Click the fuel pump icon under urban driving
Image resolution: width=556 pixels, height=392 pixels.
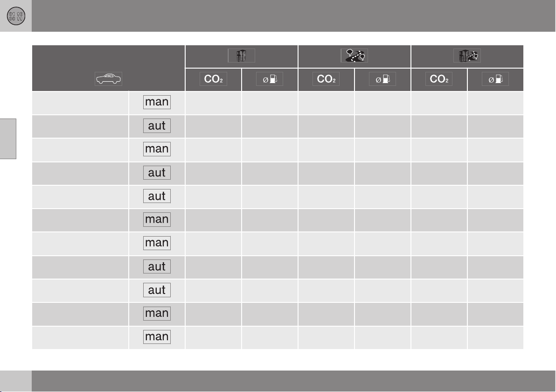tap(270, 79)
